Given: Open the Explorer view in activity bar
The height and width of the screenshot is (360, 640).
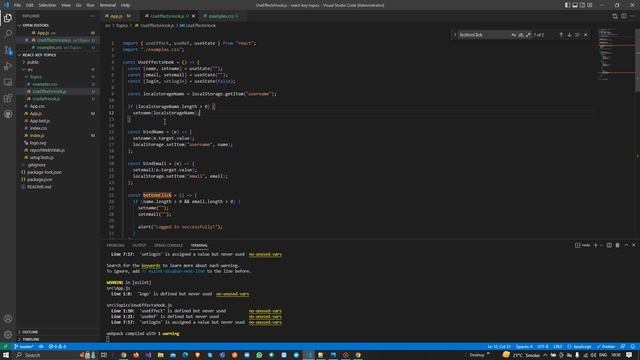Looking at the screenshot, I should click(x=8, y=18).
